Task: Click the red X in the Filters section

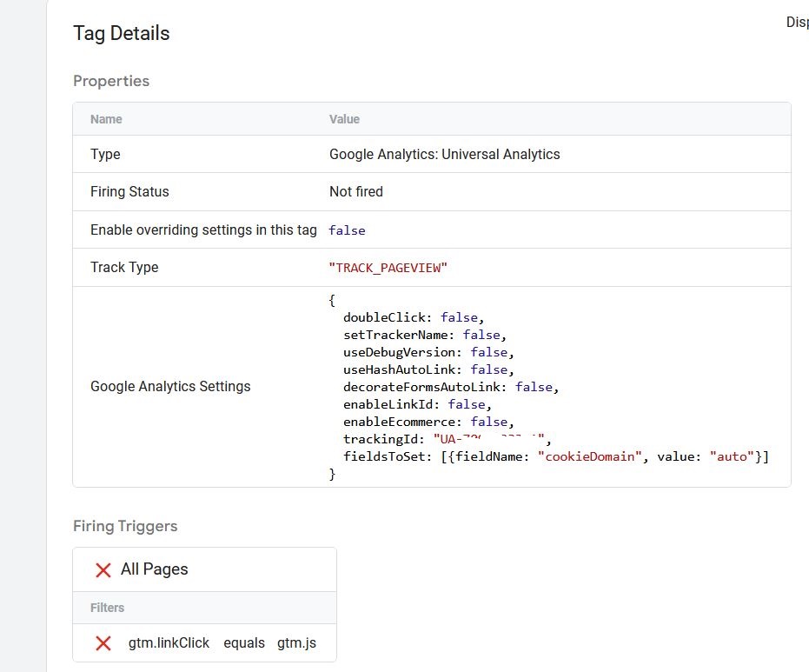Action: tap(102, 643)
